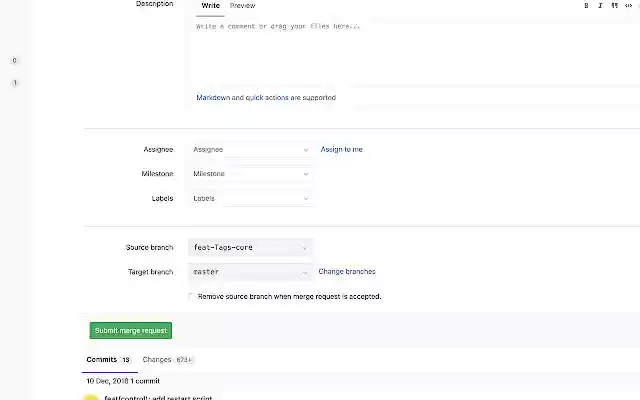Open the Labels dropdown
640x400 pixels.
pos(251,198)
